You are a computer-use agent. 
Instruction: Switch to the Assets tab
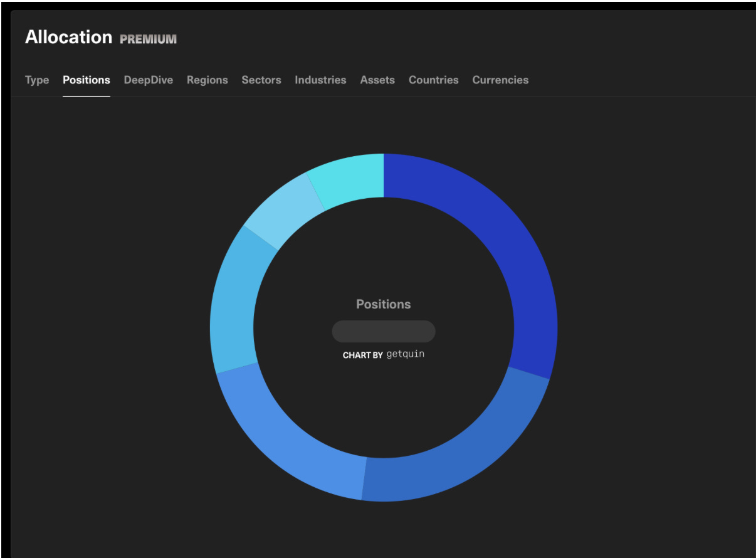tap(377, 80)
